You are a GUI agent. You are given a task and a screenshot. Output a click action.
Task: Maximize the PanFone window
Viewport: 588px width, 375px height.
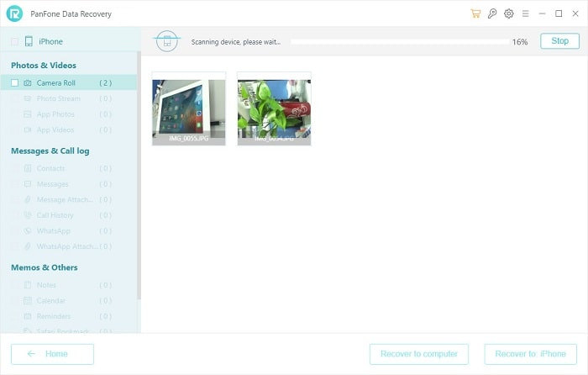(x=559, y=14)
